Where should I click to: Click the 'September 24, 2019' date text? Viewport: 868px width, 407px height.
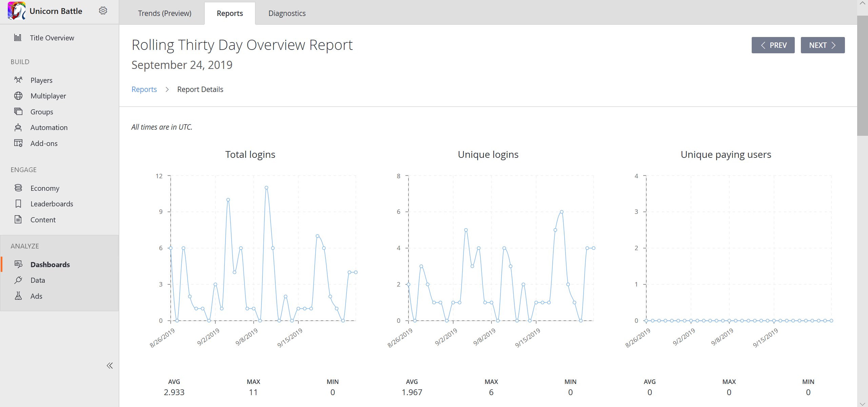pos(182,65)
